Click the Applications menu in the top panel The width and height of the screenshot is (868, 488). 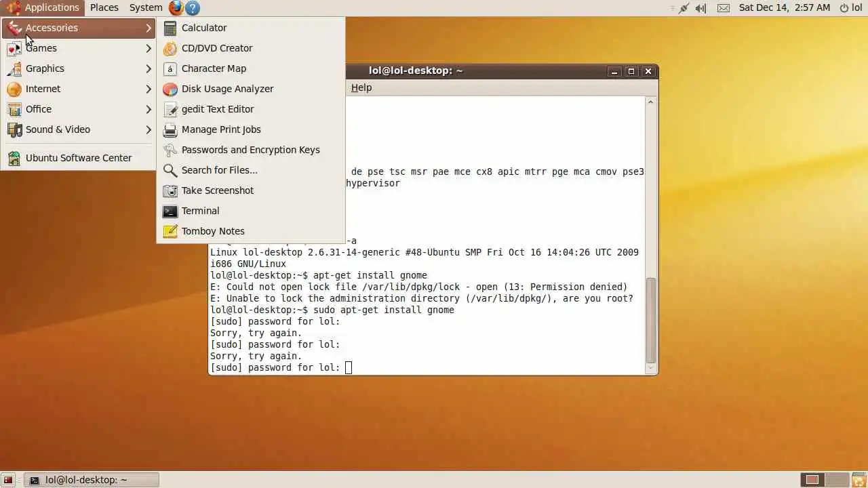click(x=43, y=7)
